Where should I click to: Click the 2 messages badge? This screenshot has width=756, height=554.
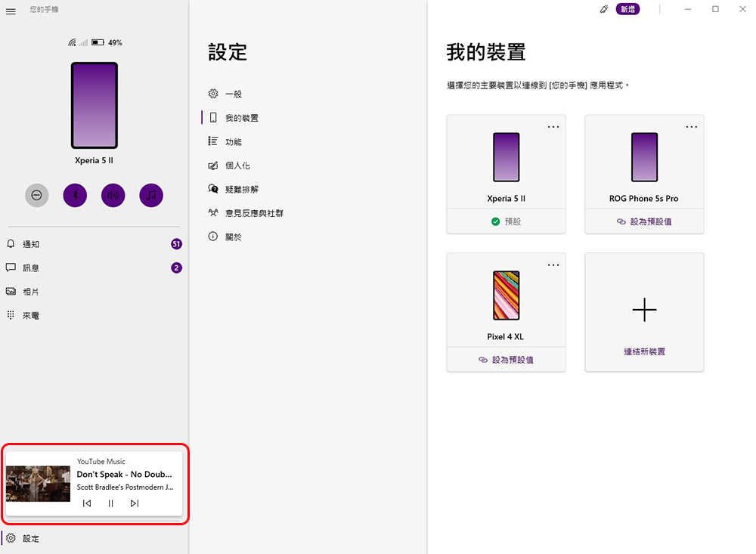point(176,268)
